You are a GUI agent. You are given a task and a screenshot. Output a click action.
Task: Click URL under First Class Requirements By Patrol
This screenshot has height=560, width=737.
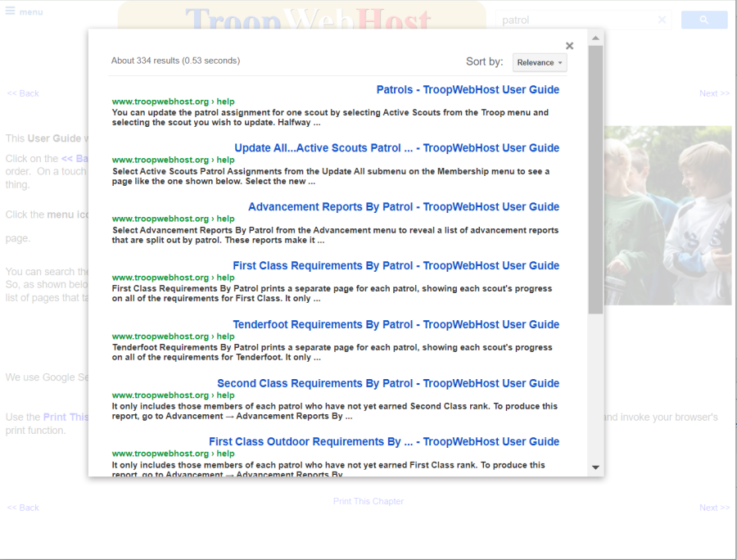point(173,278)
